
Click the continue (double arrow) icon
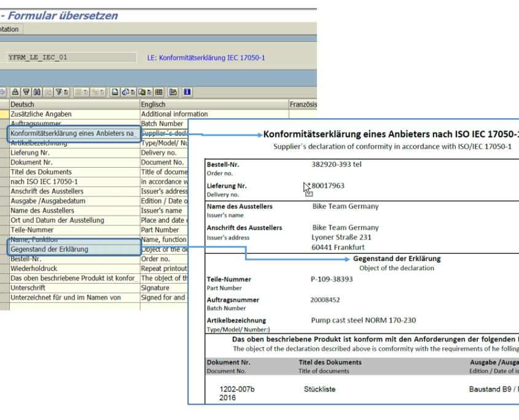tap(2, 91)
